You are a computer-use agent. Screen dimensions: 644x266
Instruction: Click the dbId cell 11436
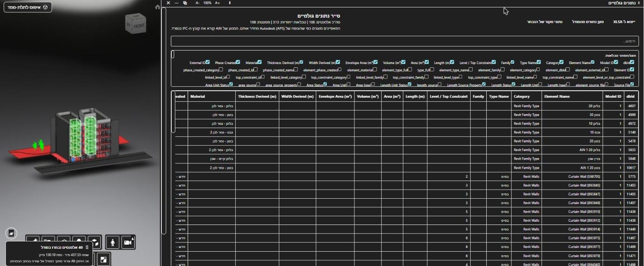(x=630, y=212)
